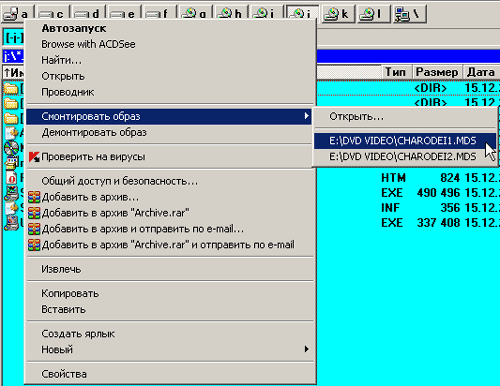Open the [-i-] drive selector dropdown
Viewport: 500px width, 386px height.
(14, 37)
